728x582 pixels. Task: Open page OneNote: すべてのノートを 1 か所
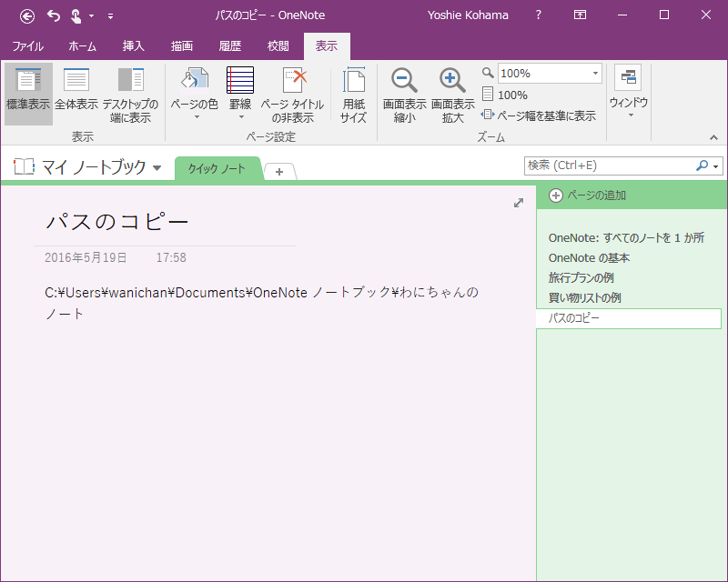(626, 237)
